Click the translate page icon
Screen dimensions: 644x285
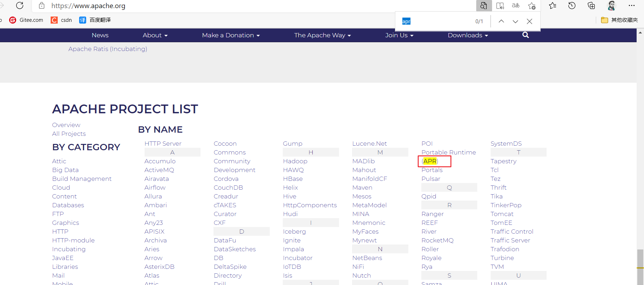[516, 6]
